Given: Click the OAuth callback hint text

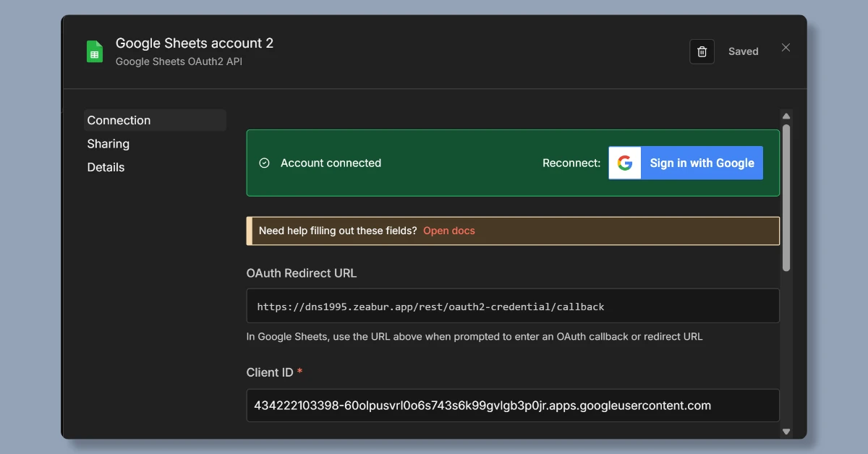Looking at the screenshot, I should [475, 336].
